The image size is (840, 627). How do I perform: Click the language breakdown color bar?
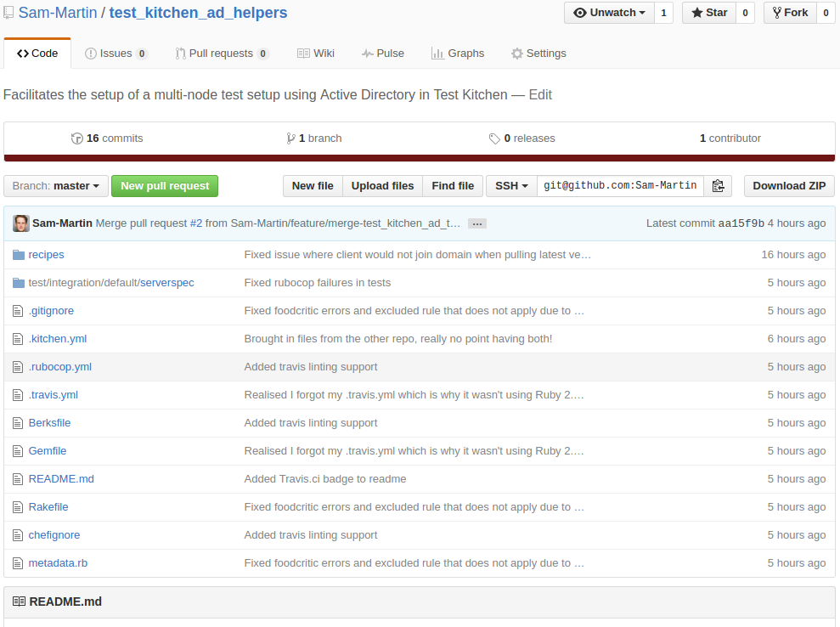coord(420,158)
